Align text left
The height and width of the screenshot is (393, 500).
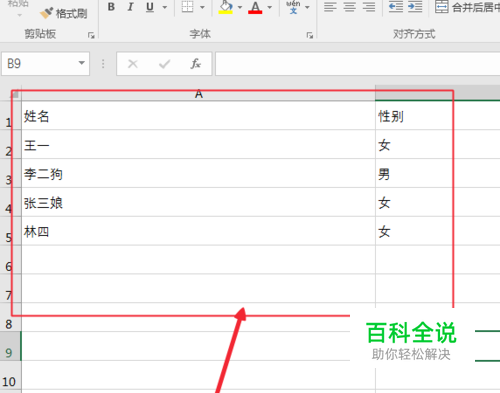pyautogui.click(x=330, y=7)
